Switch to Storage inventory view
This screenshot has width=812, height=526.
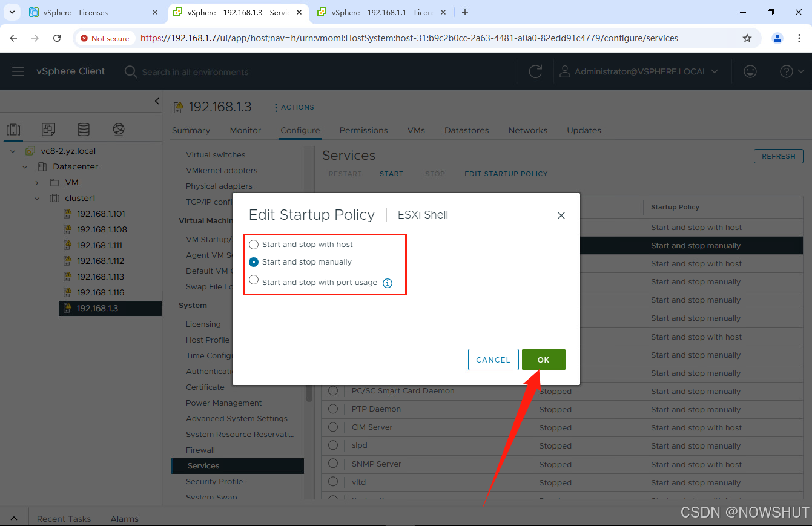(x=84, y=129)
